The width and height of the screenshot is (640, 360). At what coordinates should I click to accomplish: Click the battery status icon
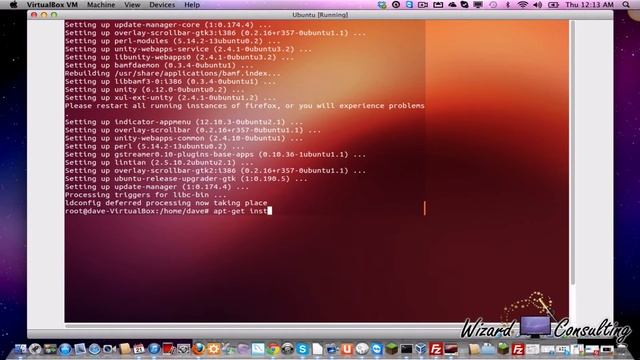click(553, 4)
